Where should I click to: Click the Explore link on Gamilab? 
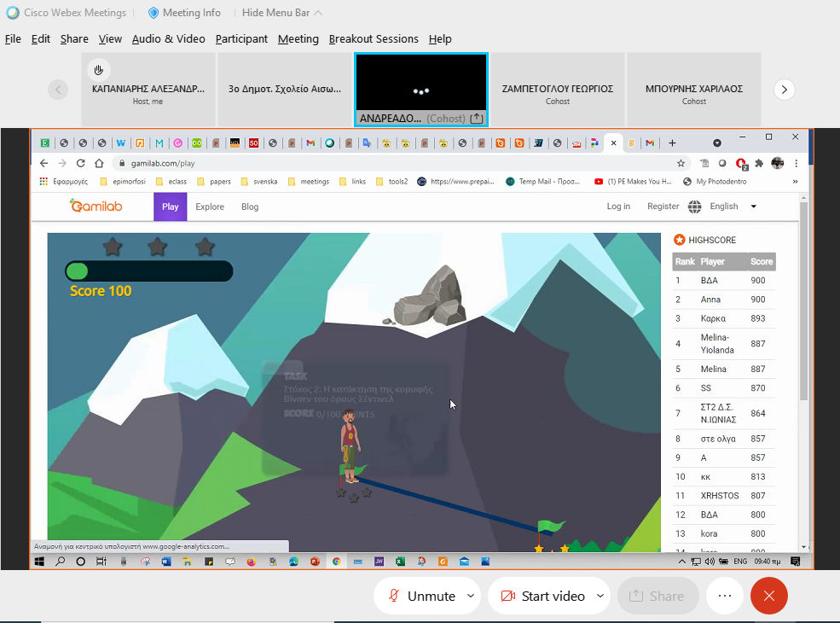coord(210,207)
